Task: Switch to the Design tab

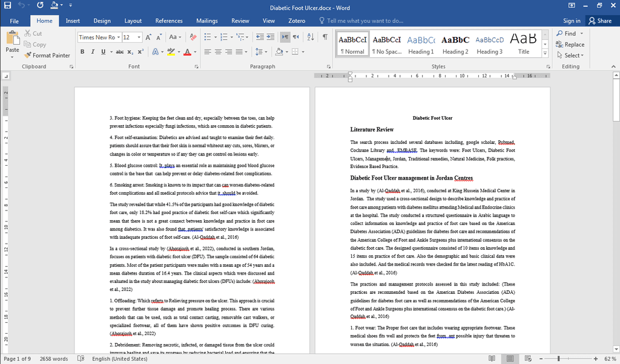Action: point(102,21)
